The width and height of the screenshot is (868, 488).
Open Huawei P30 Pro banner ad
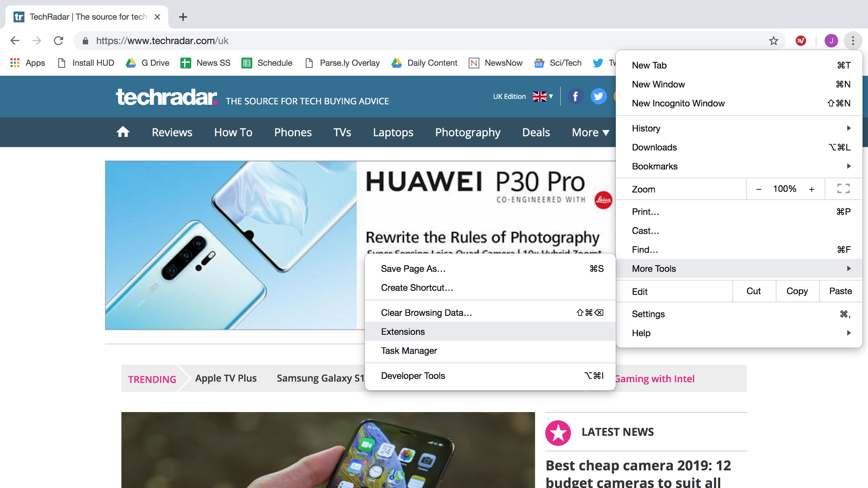click(360, 245)
